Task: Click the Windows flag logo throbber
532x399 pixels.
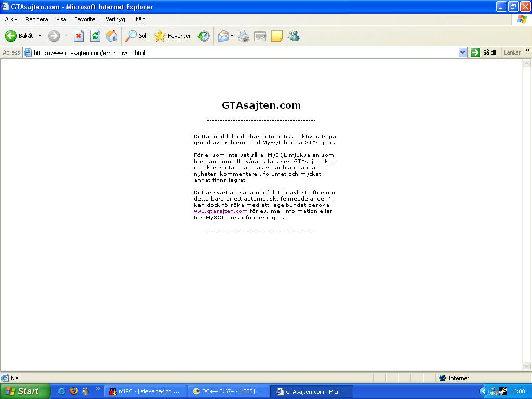Action: tap(522, 19)
